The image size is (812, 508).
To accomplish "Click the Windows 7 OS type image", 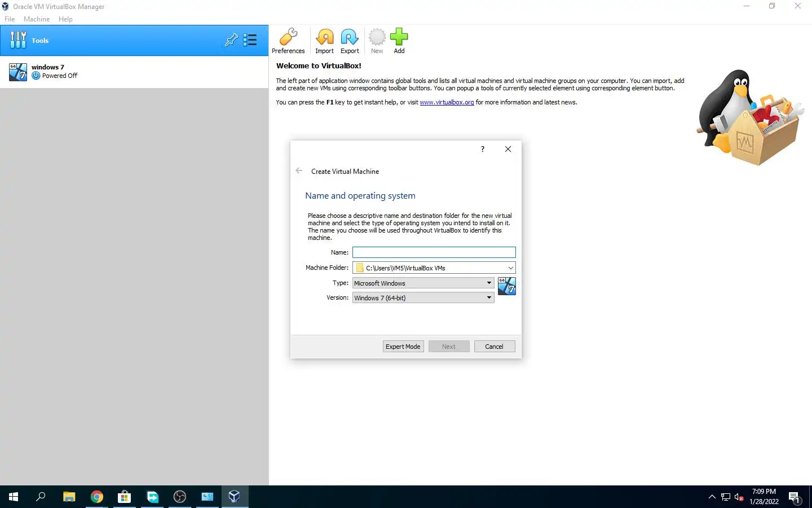I will coord(507,286).
